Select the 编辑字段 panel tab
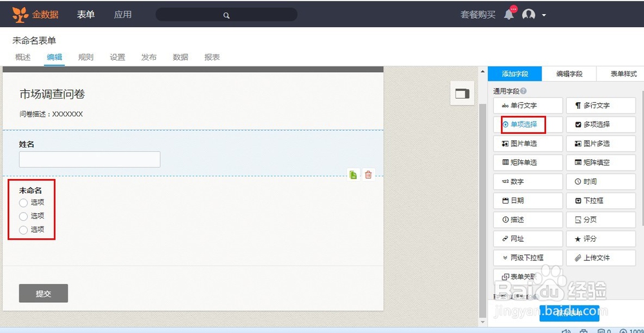The image size is (644, 333). pos(569,74)
